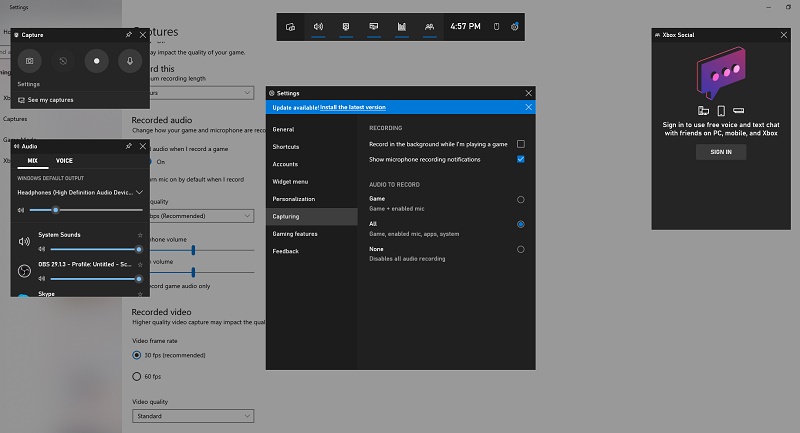Open Widget menu settings section
800x433 pixels.
[312, 182]
